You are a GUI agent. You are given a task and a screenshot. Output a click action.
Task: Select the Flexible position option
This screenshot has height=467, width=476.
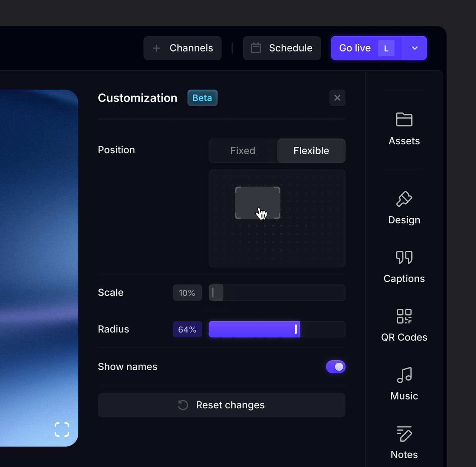click(x=311, y=151)
